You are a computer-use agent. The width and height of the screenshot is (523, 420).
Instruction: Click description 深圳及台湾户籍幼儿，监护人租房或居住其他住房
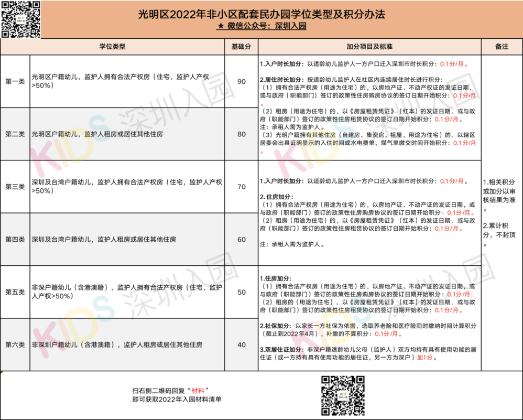[x=104, y=240]
